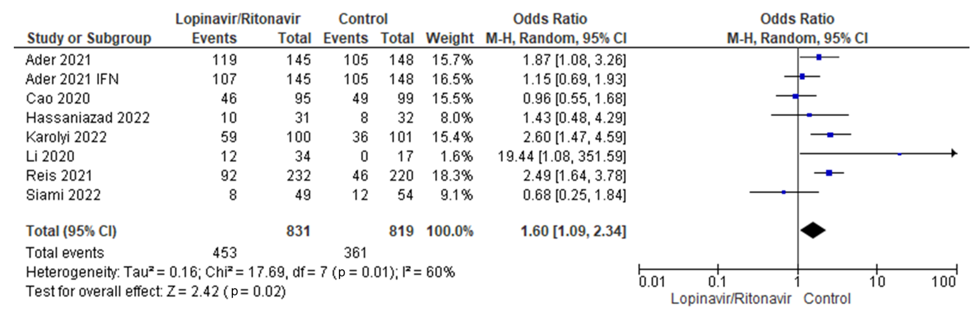Click the Total (95% CI) row label

coord(71,231)
